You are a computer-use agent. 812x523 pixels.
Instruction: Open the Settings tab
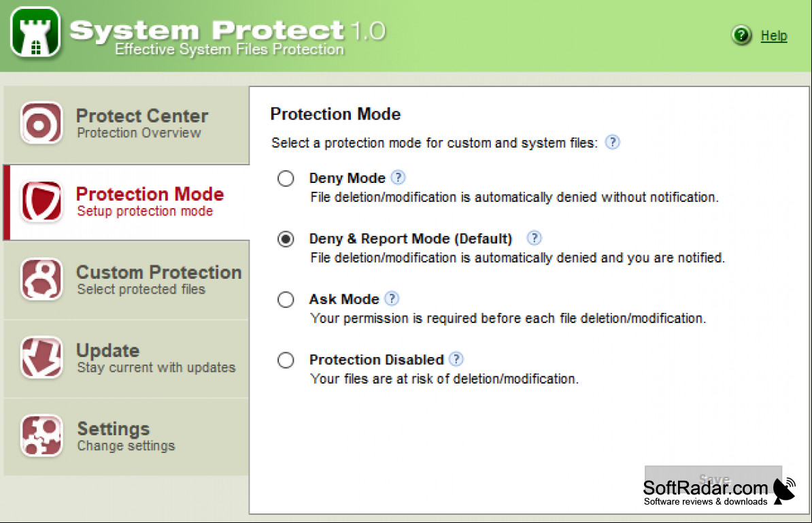126,437
